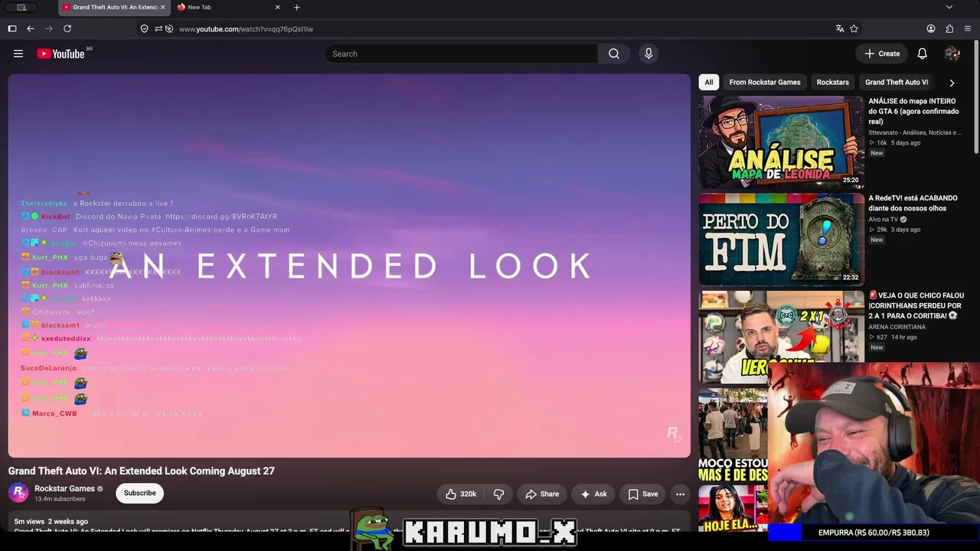Open the Firefox application menu
The height and width of the screenshot is (551, 980).
pos(968,29)
